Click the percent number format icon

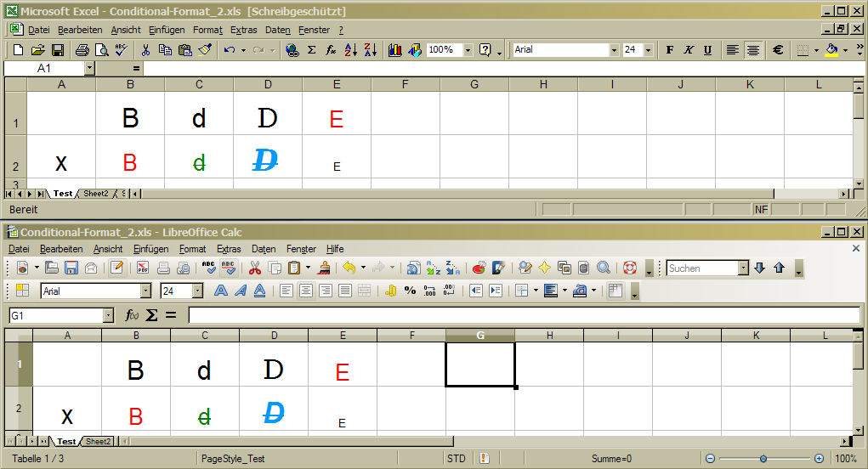[x=410, y=291]
